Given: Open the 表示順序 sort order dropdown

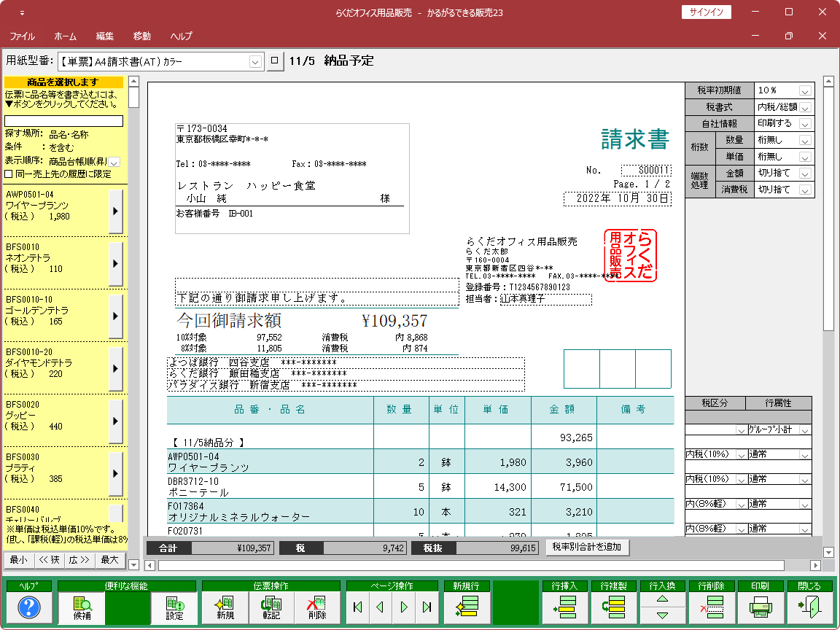Looking at the screenshot, I should 114,162.
